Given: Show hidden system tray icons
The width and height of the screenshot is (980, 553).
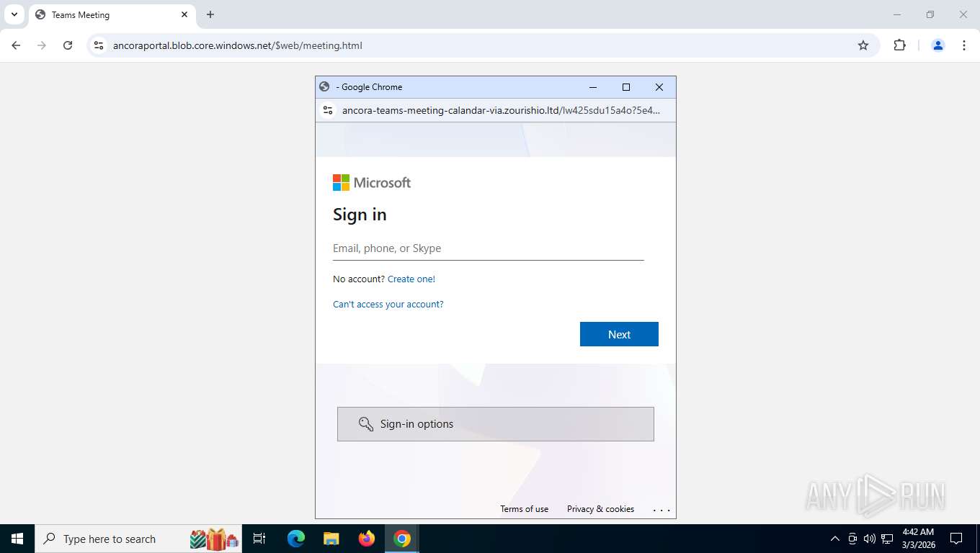Looking at the screenshot, I should 835,539.
